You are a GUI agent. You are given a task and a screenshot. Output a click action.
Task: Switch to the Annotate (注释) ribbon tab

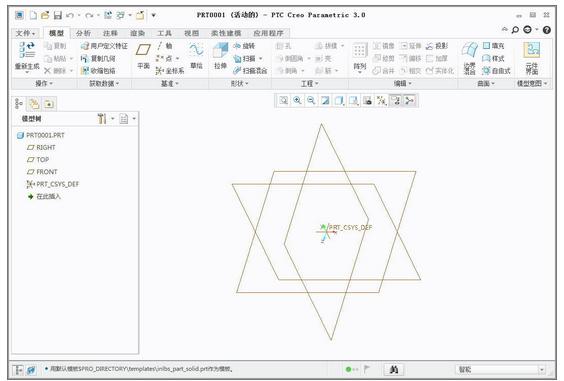pos(110,33)
